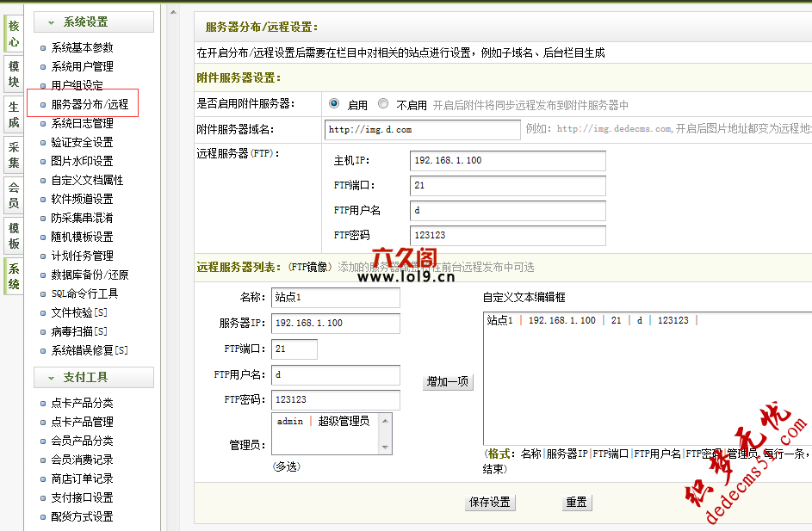Open 系统基本参数 in the sidebar
The height and width of the screenshot is (531, 812).
tap(82, 48)
